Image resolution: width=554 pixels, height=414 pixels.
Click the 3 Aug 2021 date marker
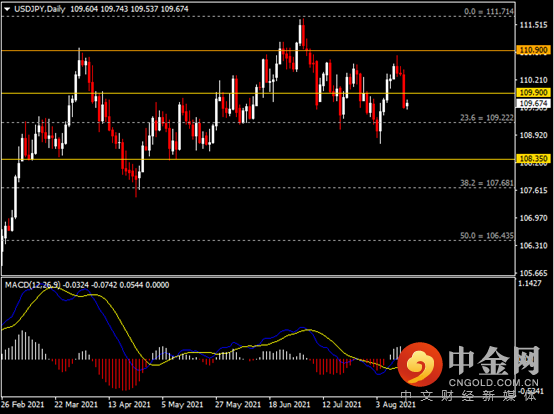395,404
